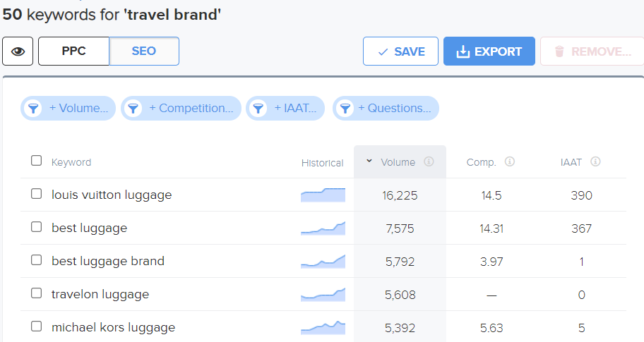Select the louis vuitton luggage checkbox
Screen dimensions: 644x342
point(37,195)
